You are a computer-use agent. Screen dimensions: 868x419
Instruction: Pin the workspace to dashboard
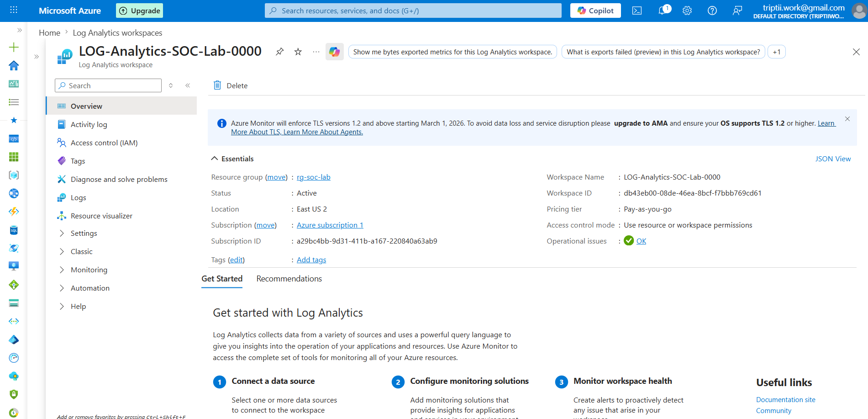(279, 52)
